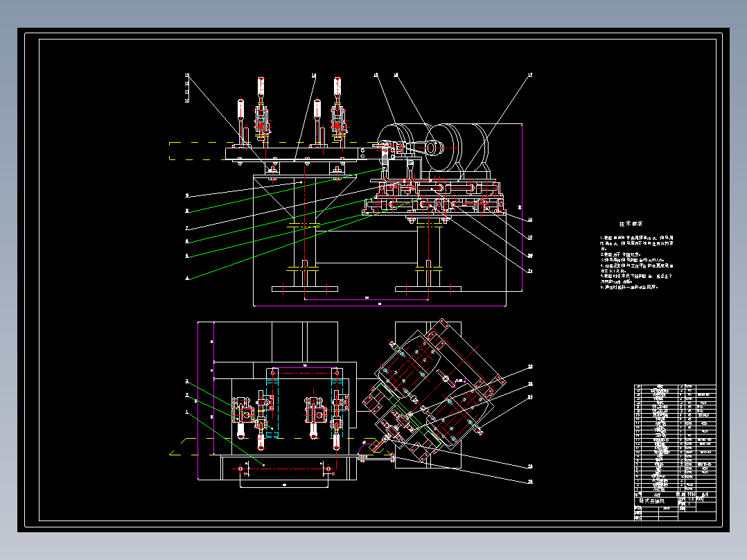Screen dimensions: 747x560
Task: Click part callout number 6
Action: [187, 242]
